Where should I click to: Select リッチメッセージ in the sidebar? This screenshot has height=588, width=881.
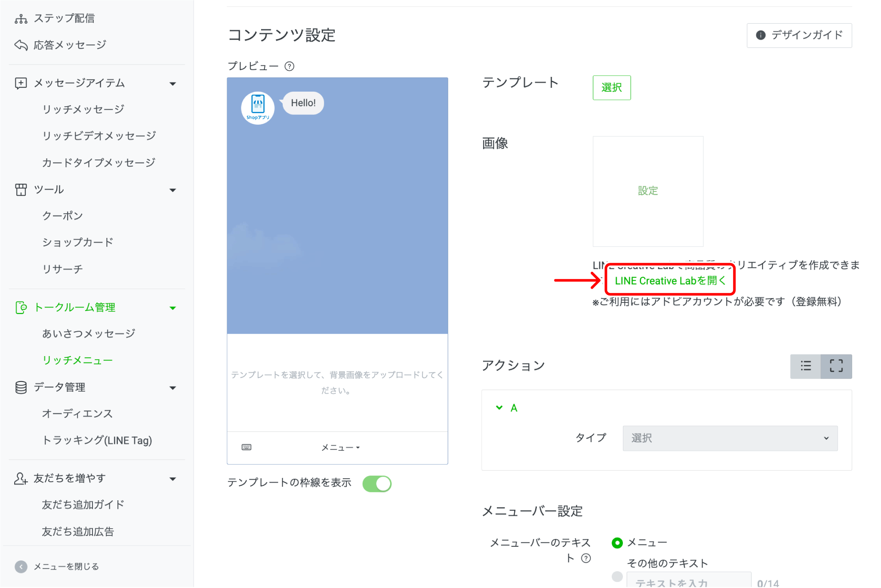[83, 109]
